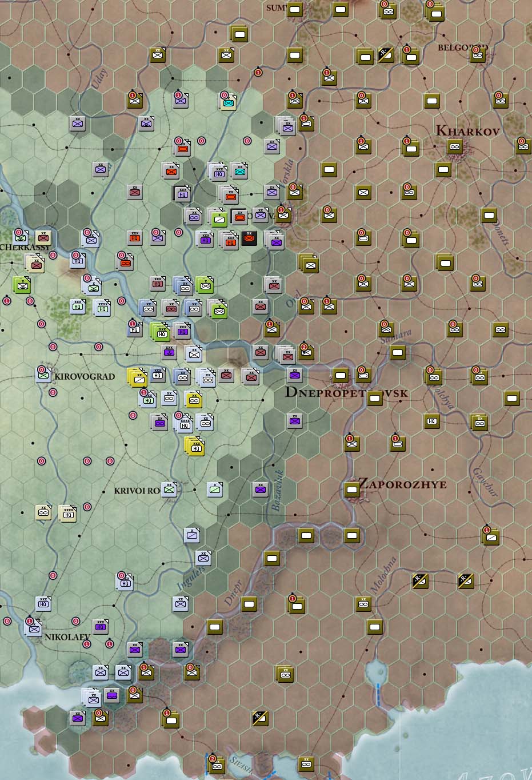532x780 pixels.
Task: Click the KIROVOGRAD city label
Action: [85, 376]
